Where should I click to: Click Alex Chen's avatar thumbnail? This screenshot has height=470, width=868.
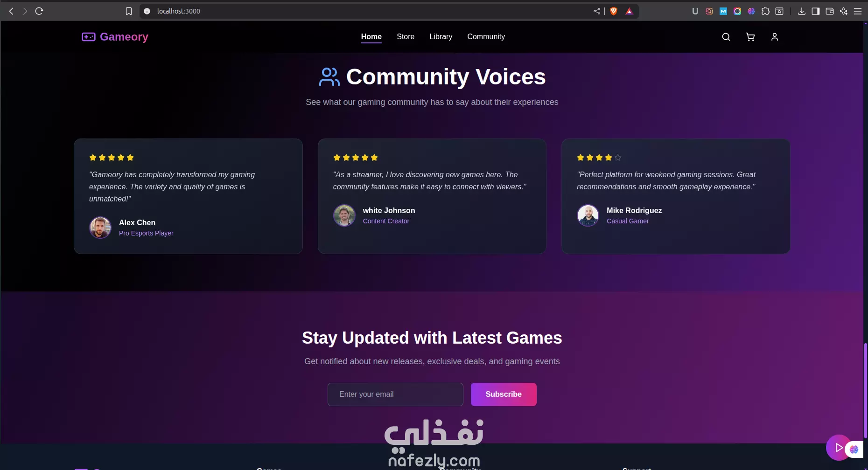[100, 228]
